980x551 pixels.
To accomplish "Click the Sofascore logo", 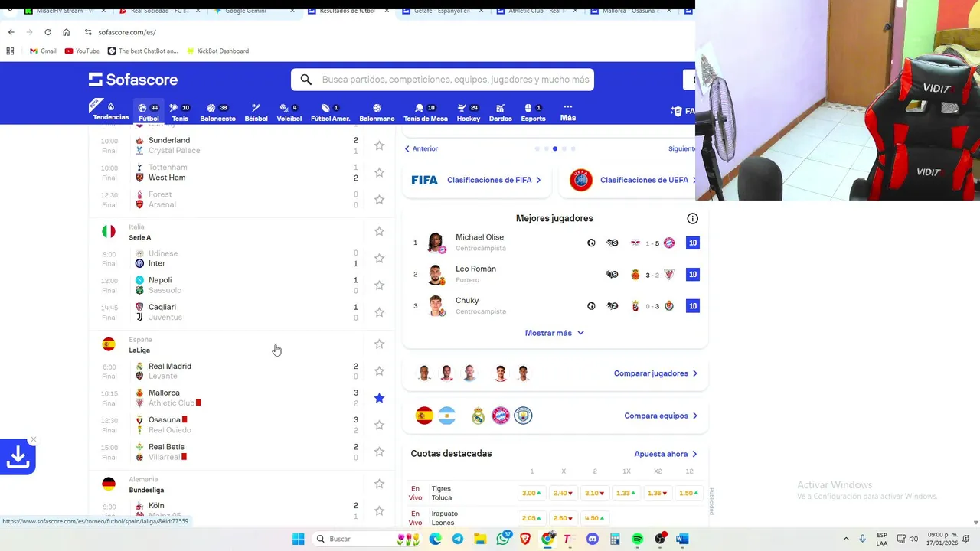I will pos(133,80).
